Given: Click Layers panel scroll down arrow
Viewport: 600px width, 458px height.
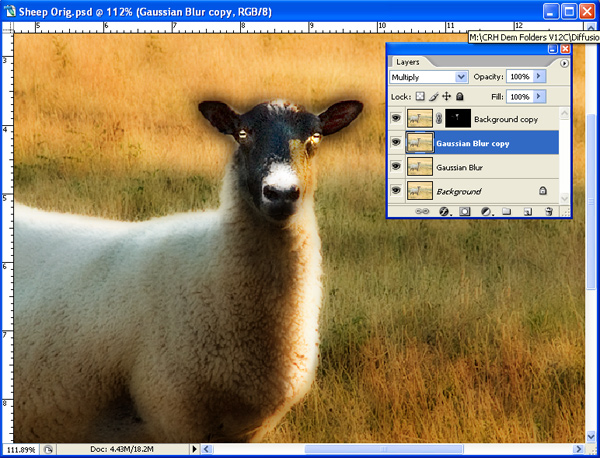Looking at the screenshot, I should pos(564,198).
